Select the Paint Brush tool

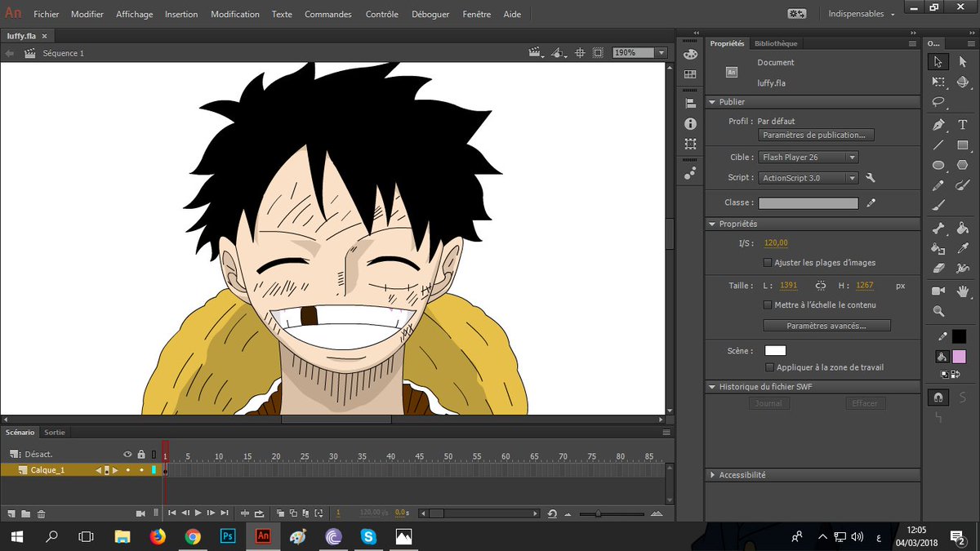[x=962, y=185]
